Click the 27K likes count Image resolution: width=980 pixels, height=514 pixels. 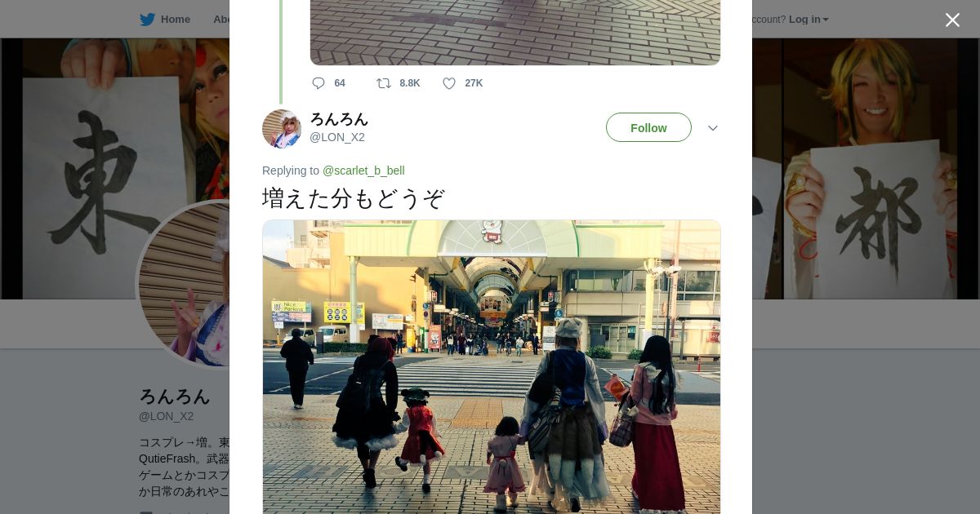(474, 83)
